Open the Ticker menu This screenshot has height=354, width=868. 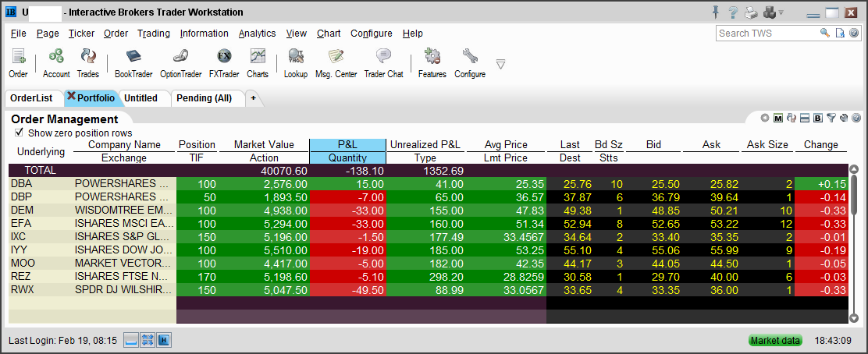(x=81, y=34)
